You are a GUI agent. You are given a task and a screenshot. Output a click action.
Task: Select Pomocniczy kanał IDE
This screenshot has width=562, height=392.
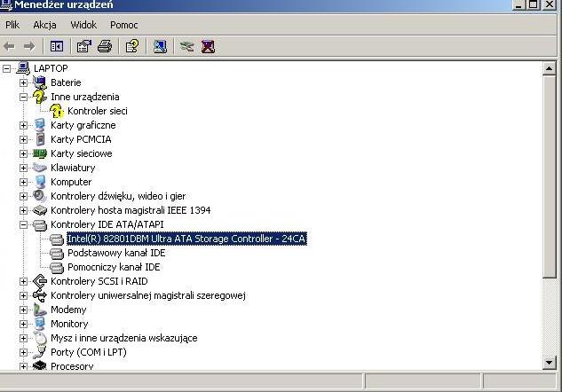coord(114,267)
